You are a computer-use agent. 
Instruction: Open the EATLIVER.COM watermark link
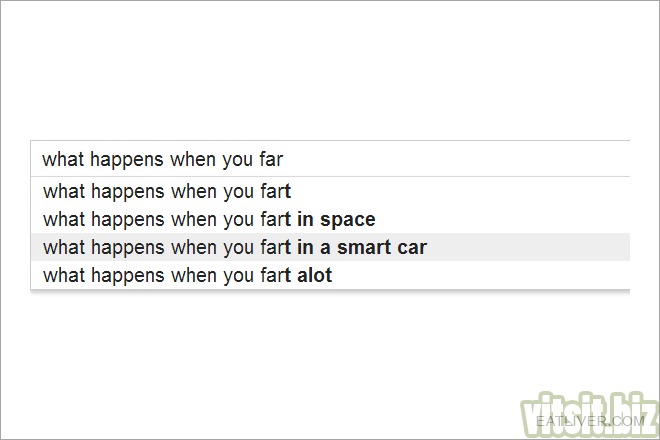click(590, 421)
